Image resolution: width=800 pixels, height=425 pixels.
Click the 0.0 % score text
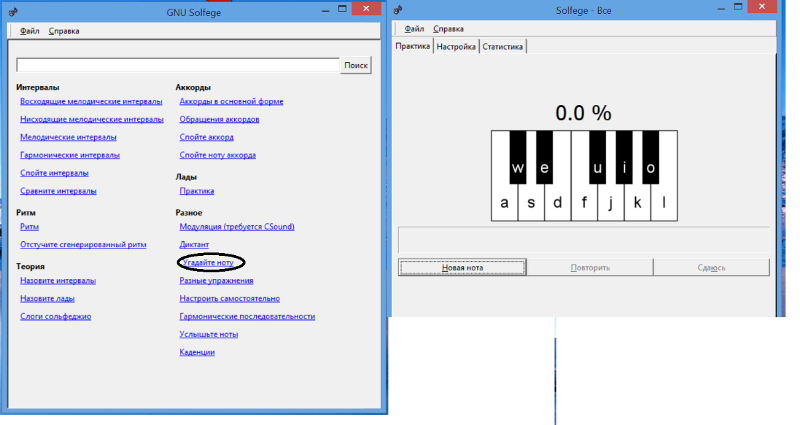(584, 113)
